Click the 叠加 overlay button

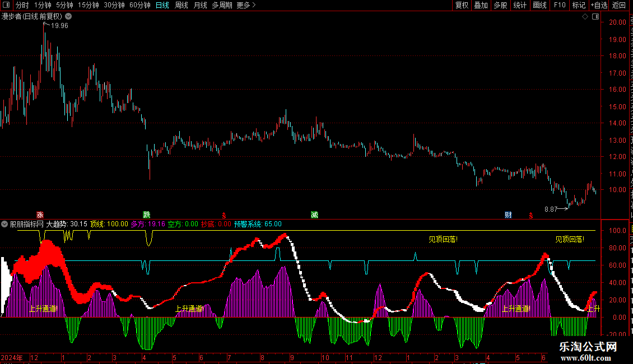481,5
